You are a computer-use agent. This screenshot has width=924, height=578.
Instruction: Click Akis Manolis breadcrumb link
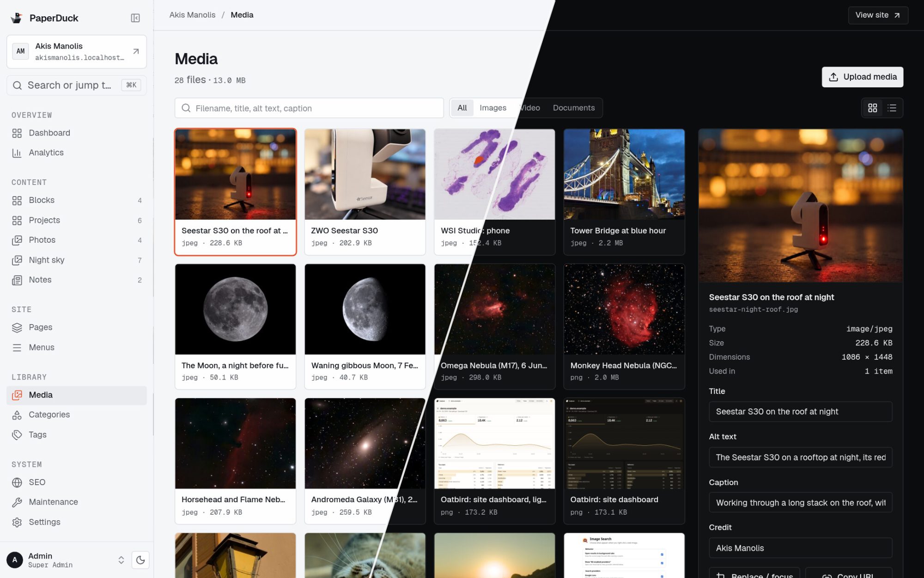tap(192, 15)
